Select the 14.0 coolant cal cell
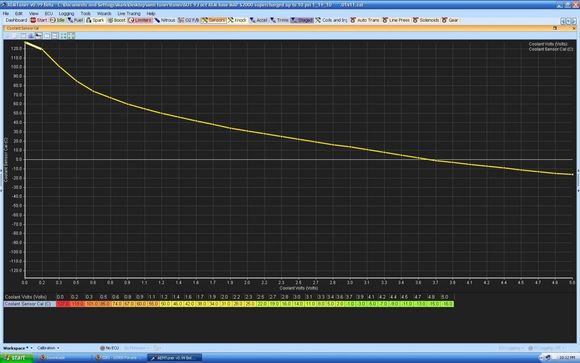Image resolution: width=580 pixels, height=363 pixels. tap(298, 304)
